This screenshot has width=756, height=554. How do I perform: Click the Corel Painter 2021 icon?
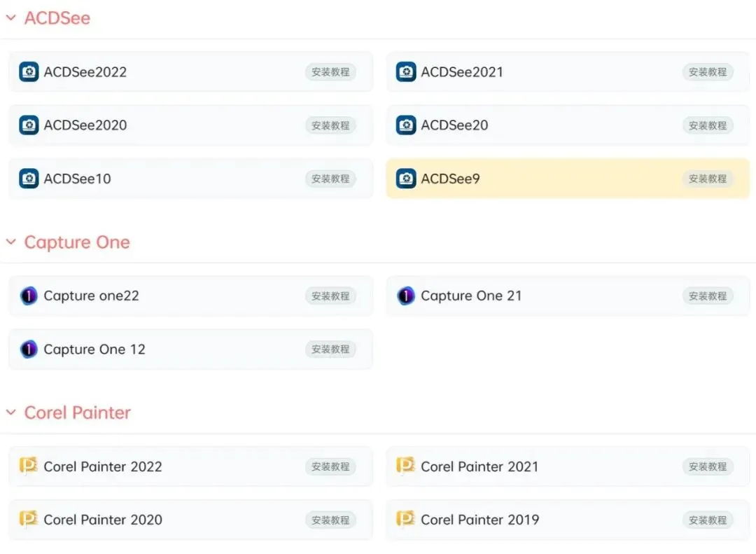405,466
